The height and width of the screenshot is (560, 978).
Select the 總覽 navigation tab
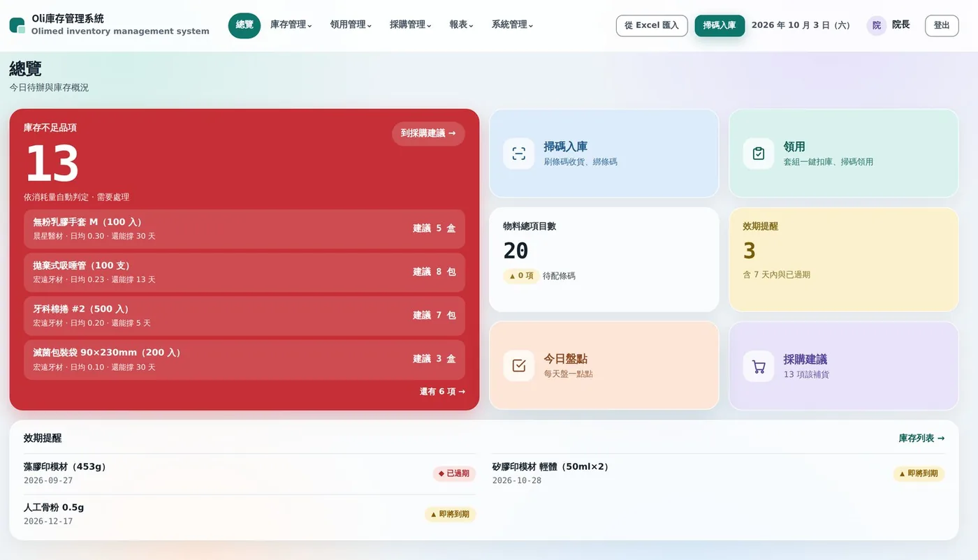245,25
